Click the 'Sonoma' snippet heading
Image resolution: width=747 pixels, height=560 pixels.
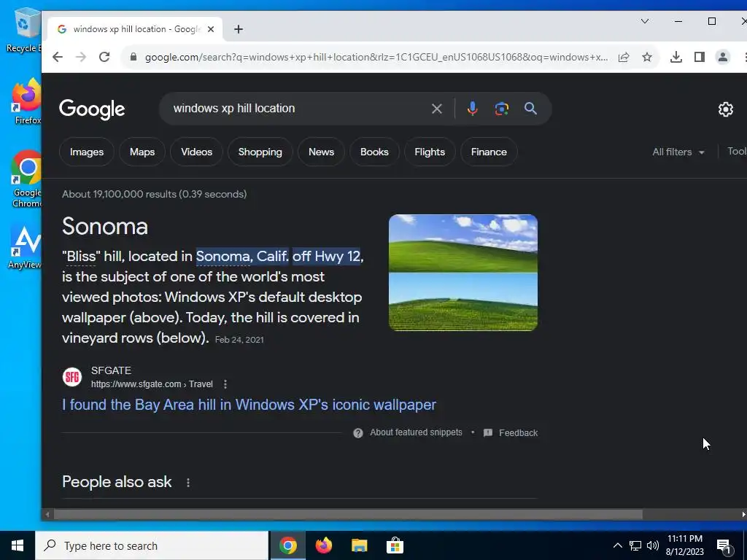click(105, 226)
